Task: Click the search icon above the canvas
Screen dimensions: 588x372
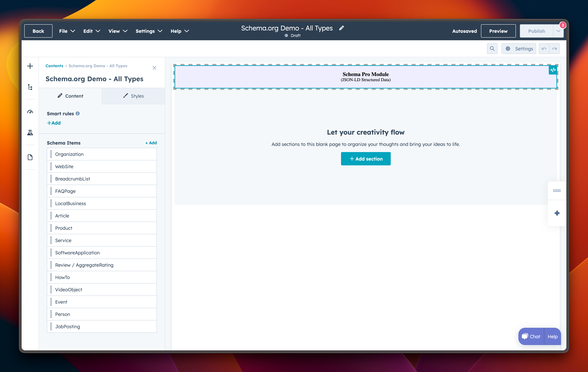Action: 492,48
